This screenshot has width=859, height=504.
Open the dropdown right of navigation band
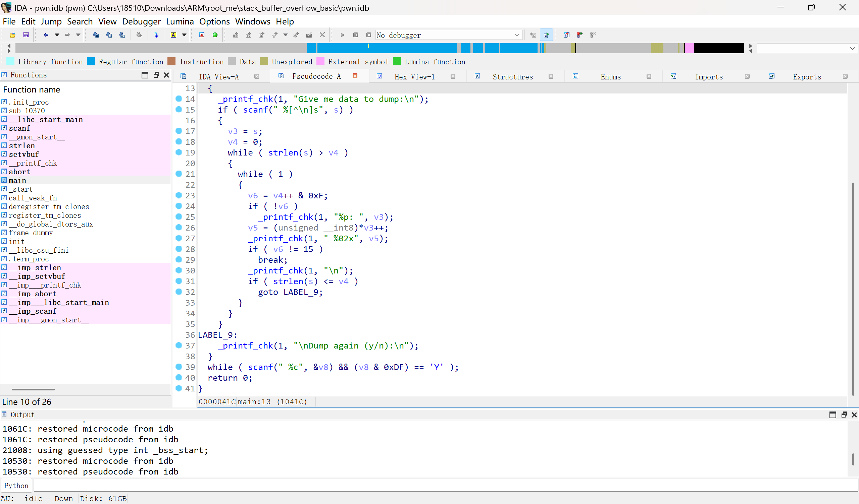tap(852, 48)
